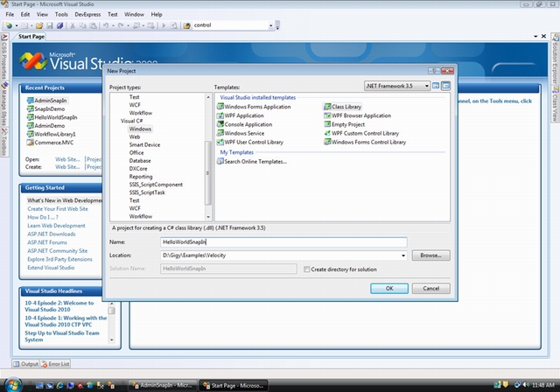Screen dimensions: 560x392
Task: Select the WPF Custom Control Library template
Action: 361,133
